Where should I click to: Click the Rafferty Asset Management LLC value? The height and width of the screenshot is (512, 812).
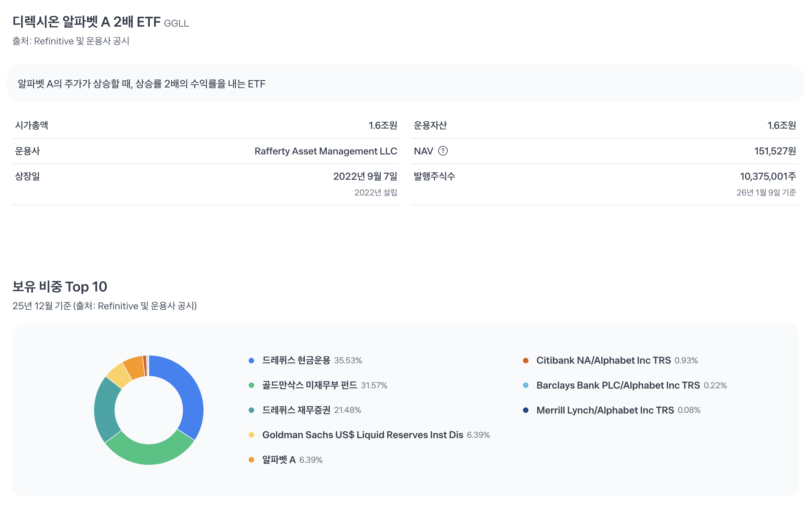tap(326, 151)
